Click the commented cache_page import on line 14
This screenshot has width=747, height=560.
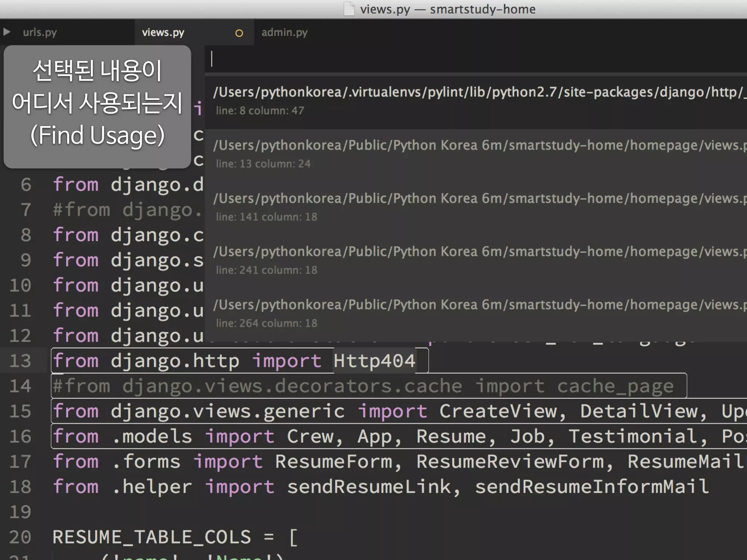click(363, 386)
